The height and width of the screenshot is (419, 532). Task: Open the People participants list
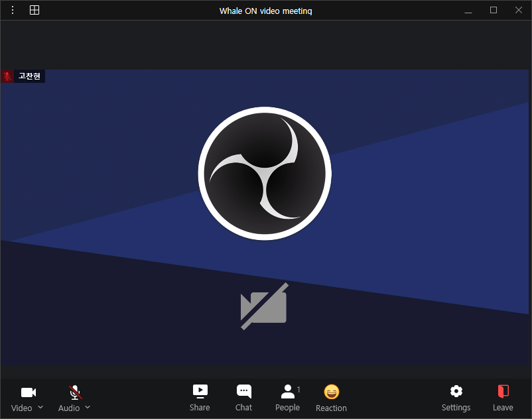[x=288, y=398]
